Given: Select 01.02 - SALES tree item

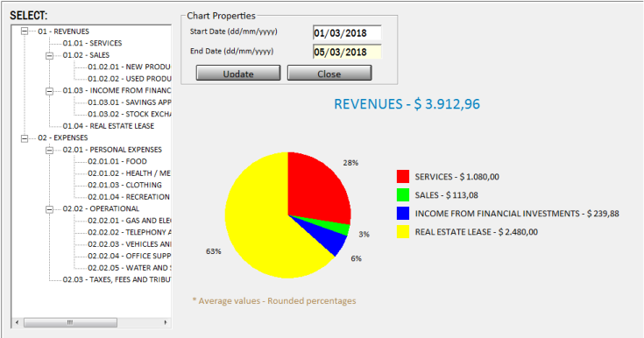Looking at the screenshot, I should click(x=86, y=55).
